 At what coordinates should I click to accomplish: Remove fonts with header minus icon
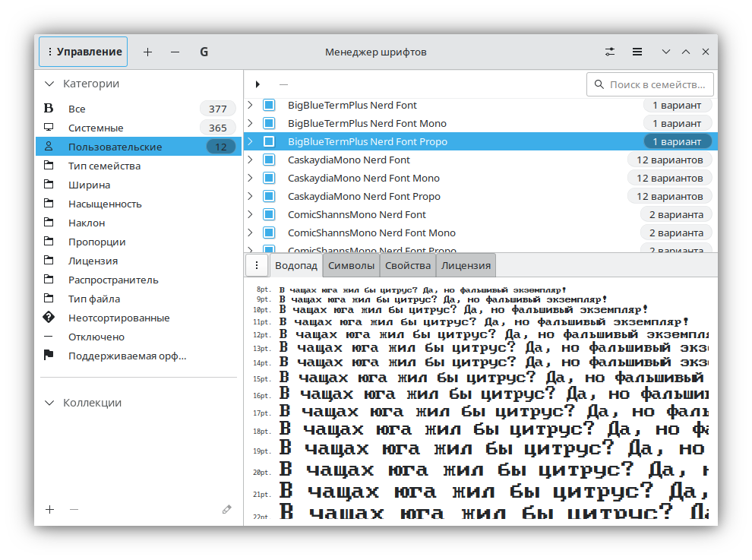(x=175, y=52)
